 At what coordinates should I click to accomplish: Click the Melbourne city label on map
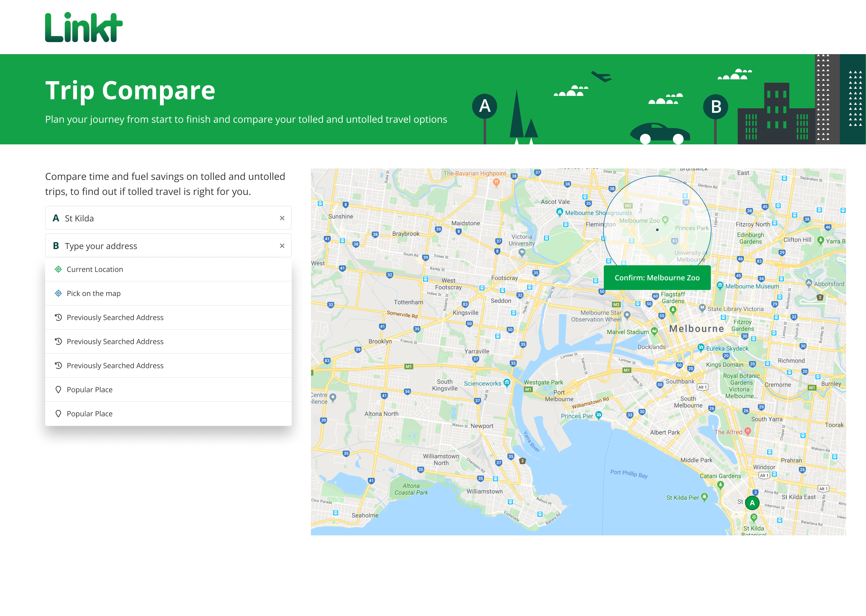point(696,328)
